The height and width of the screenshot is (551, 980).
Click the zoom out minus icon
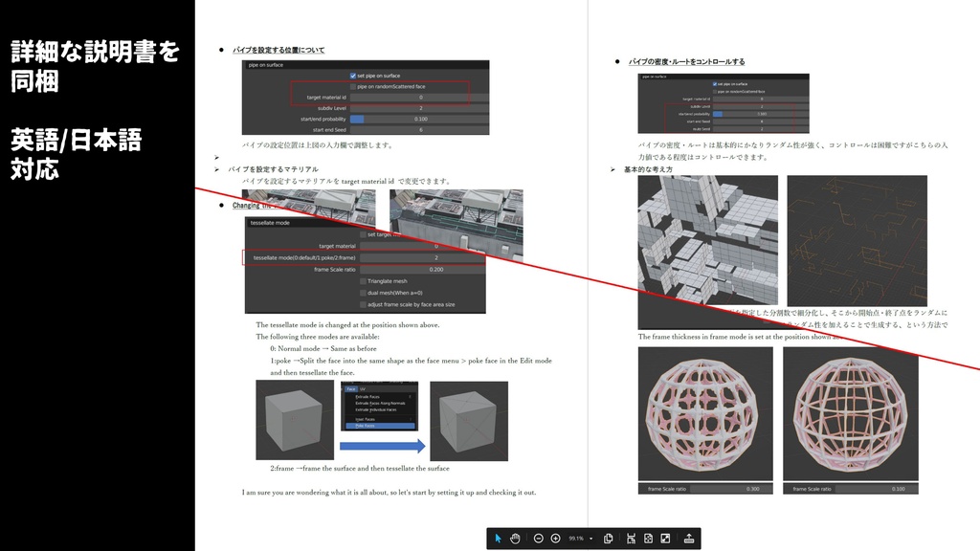(x=538, y=539)
